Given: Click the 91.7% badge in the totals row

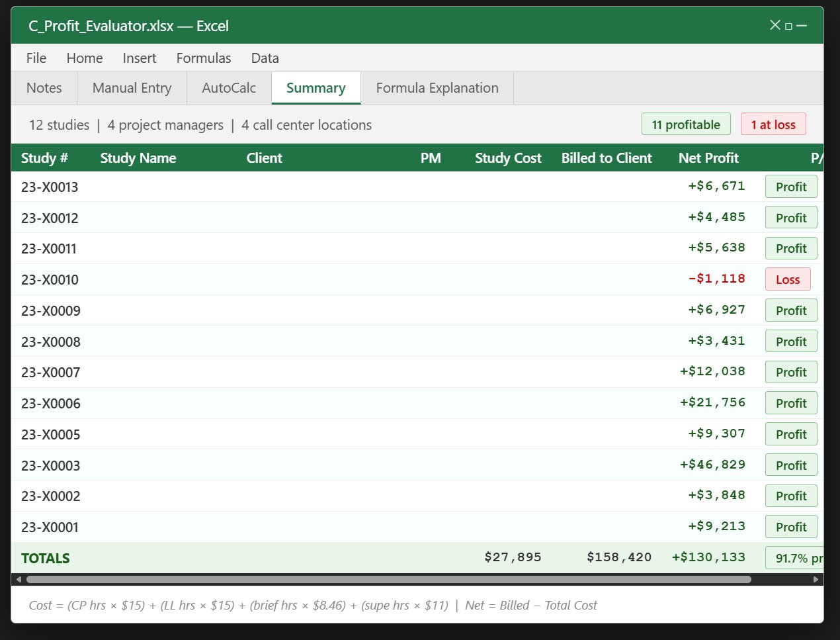Looking at the screenshot, I should (795, 558).
